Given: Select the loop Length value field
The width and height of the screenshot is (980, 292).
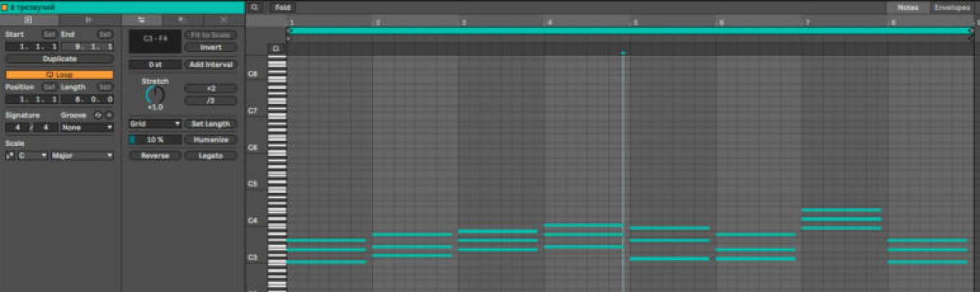Looking at the screenshot, I should (x=87, y=99).
